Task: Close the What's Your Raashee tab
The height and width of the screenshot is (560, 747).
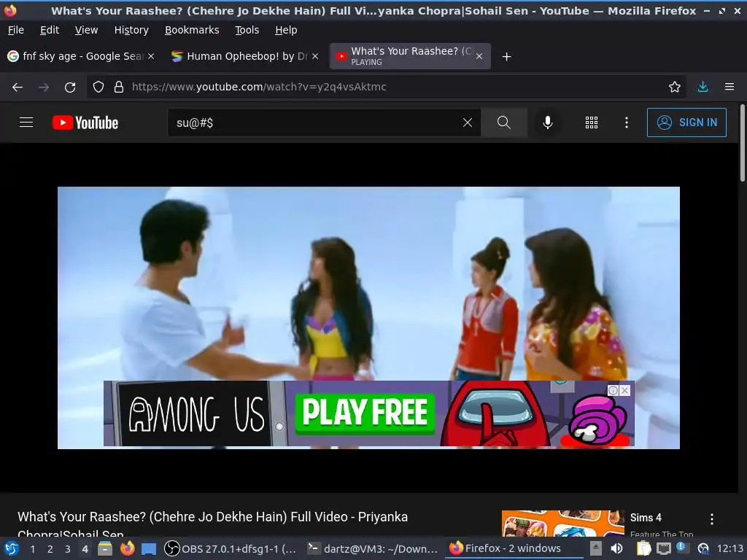Action: [x=479, y=56]
